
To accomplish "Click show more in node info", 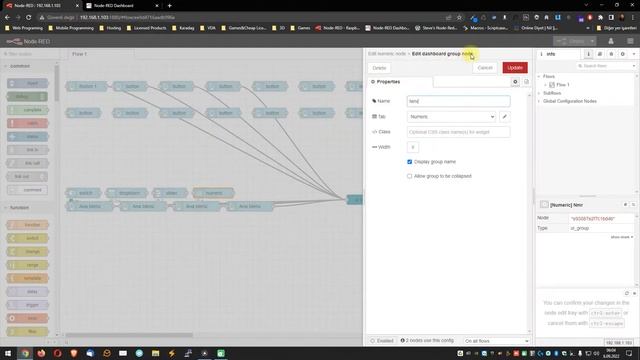I will 622,237.
